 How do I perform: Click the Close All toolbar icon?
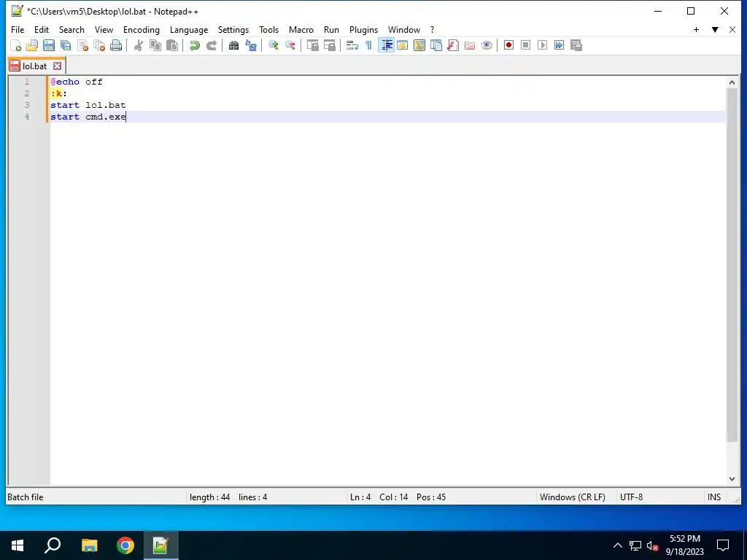pos(99,45)
